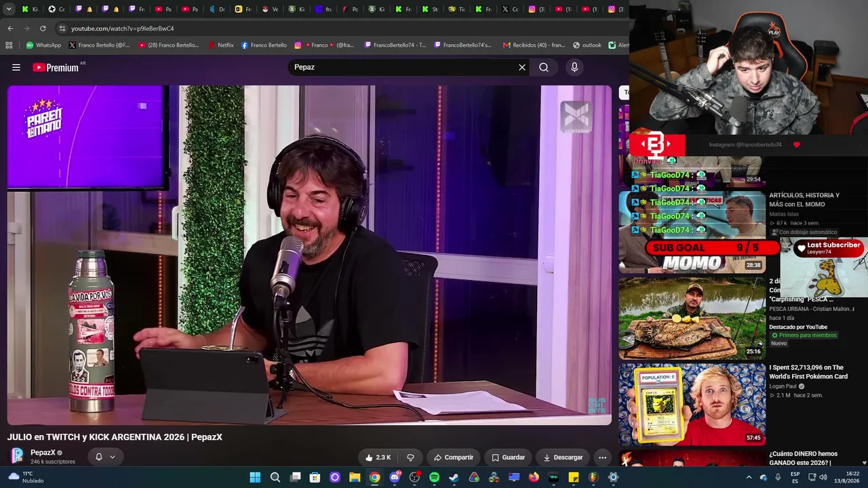868x488 pixels.
Task: Open Sticky Notes from taskbar
Action: point(574,477)
